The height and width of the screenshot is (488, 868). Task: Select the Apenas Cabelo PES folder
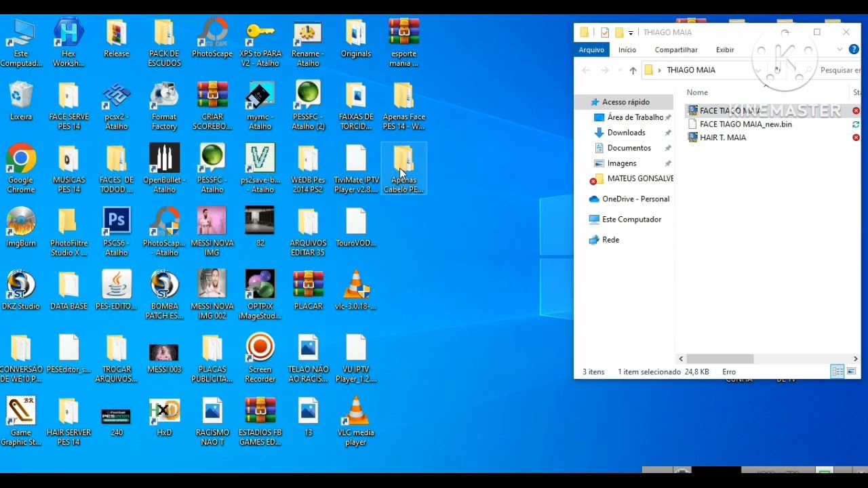[404, 169]
